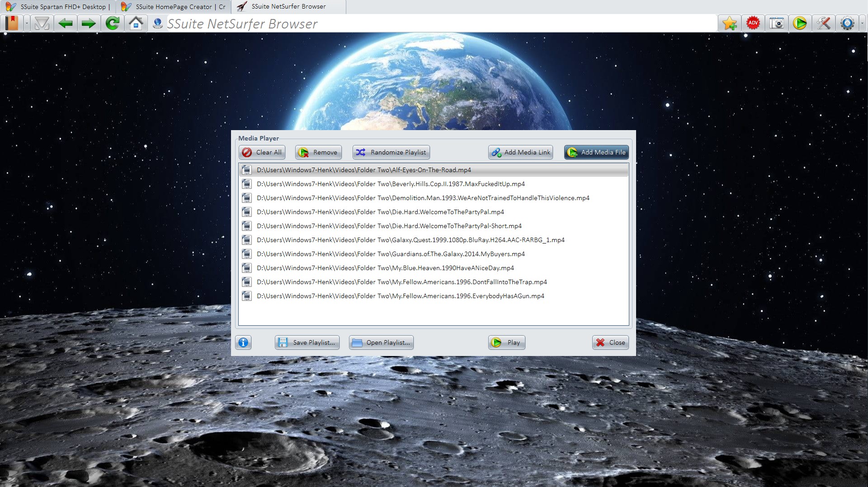868x487 pixels.
Task: Add a bookmark with the star icon
Action: point(729,23)
